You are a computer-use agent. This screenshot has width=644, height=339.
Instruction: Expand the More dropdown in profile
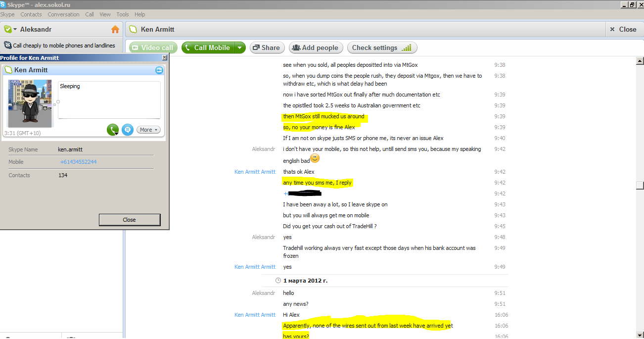coord(148,130)
